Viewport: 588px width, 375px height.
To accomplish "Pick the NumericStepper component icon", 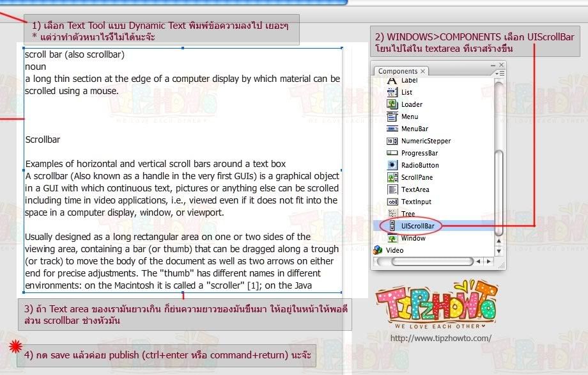I will (x=392, y=141).
